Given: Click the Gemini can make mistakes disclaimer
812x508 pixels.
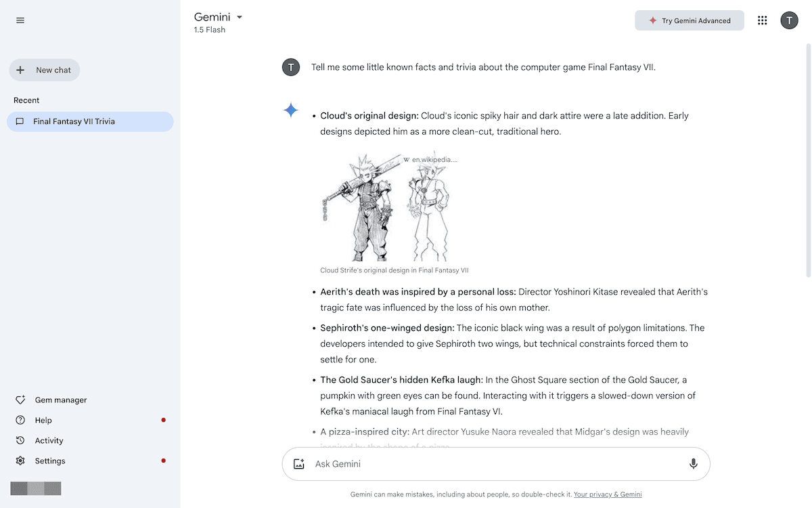Looking at the screenshot, I should pyautogui.click(x=461, y=494).
